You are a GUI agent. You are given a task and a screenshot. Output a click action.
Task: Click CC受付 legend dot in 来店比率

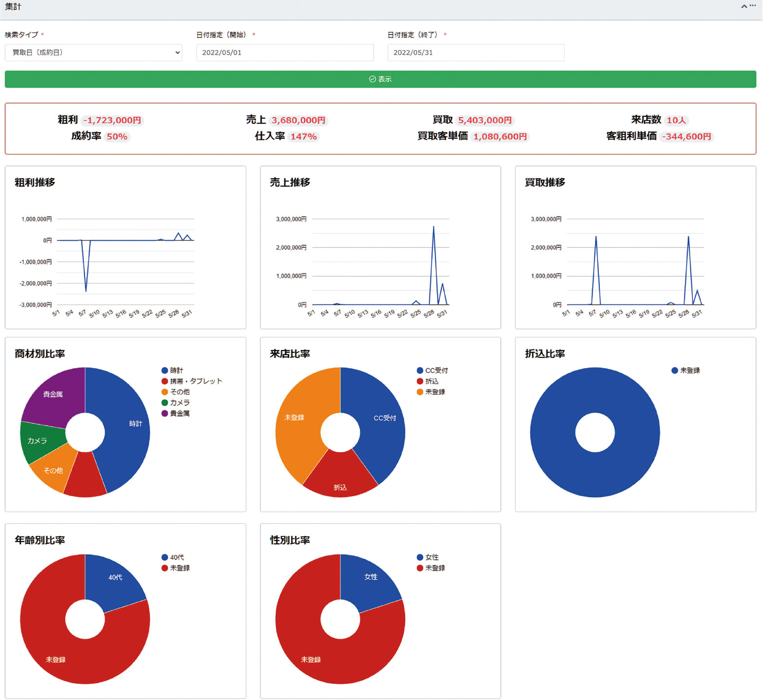click(x=420, y=370)
